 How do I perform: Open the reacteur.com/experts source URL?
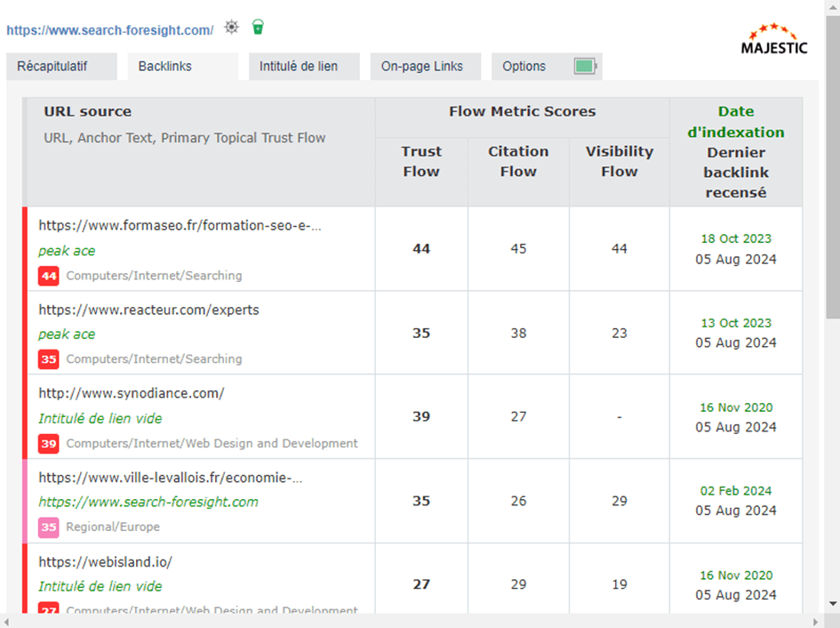click(149, 310)
